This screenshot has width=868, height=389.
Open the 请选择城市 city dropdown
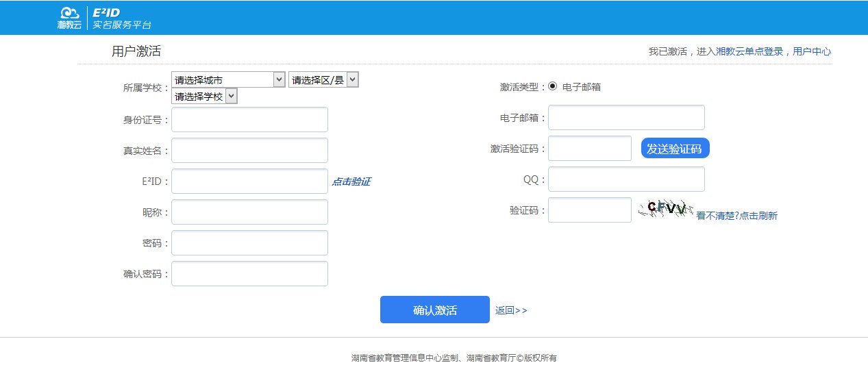pos(228,79)
